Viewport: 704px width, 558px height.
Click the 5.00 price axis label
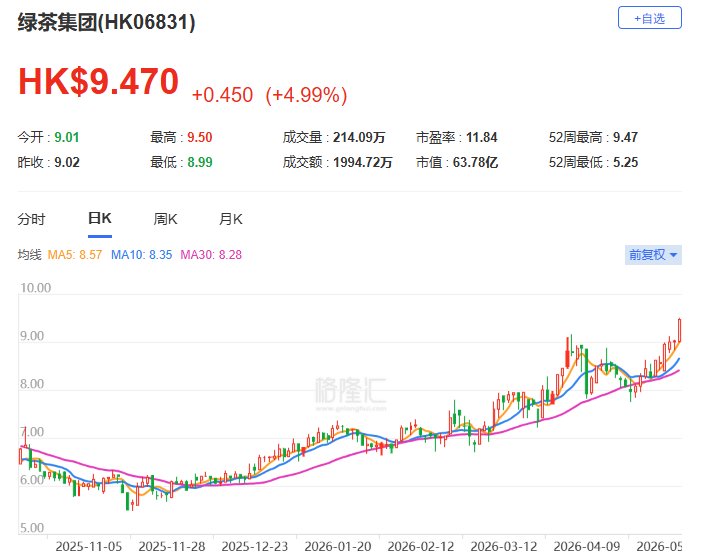click(32, 527)
